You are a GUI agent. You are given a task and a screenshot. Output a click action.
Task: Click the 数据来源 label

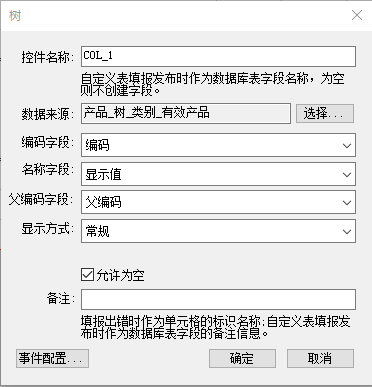pyautogui.click(x=48, y=114)
